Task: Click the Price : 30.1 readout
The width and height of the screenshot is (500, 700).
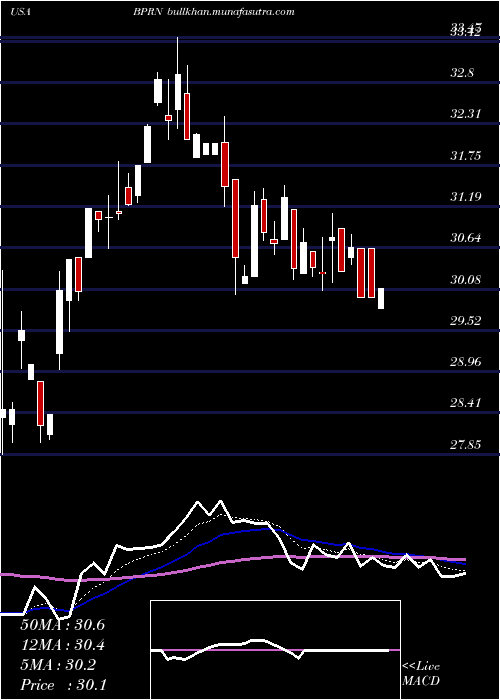Action: 63,685
